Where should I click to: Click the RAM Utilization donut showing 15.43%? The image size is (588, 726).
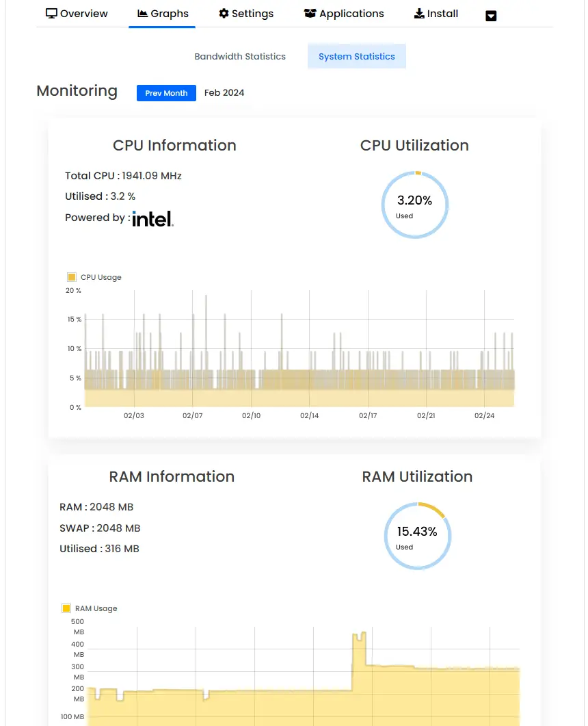point(418,536)
